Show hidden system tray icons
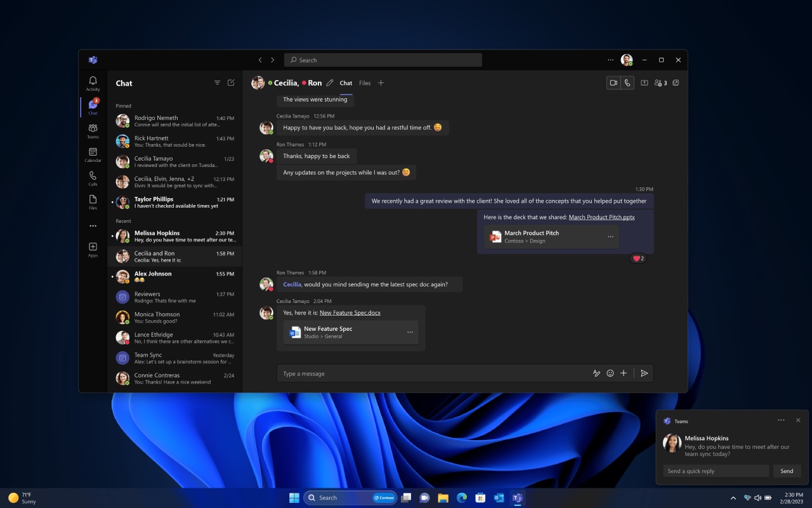Image resolution: width=812 pixels, height=508 pixels. click(733, 498)
